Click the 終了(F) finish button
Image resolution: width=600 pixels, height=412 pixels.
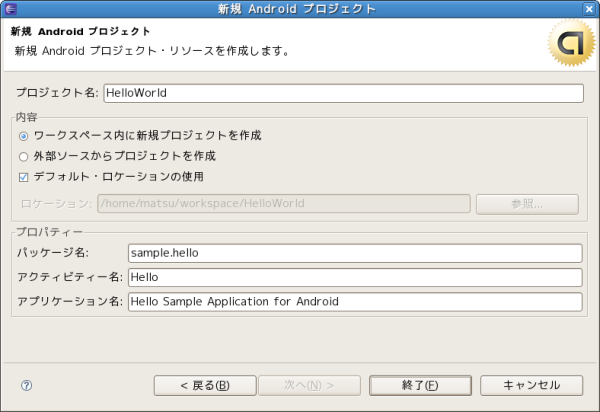(420, 385)
